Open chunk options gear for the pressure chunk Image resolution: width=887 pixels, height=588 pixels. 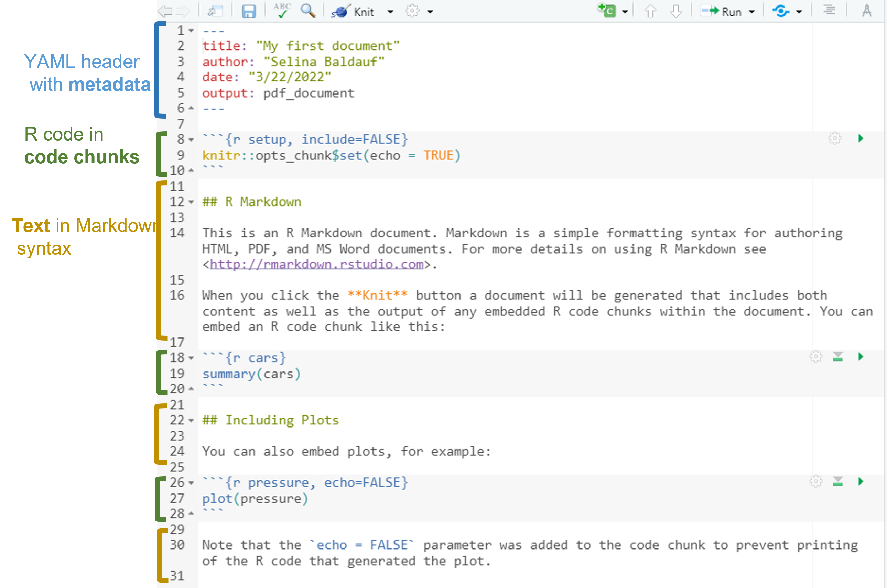[816, 481]
